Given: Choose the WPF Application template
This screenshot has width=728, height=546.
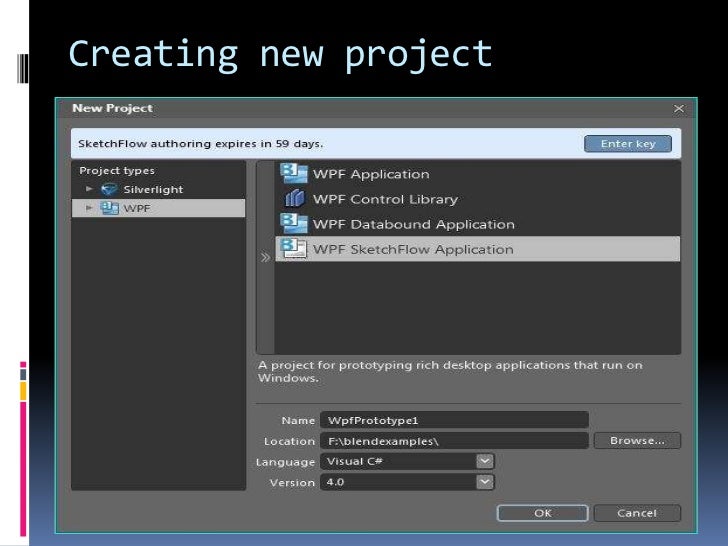Looking at the screenshot, I should (x=478, y=174).
